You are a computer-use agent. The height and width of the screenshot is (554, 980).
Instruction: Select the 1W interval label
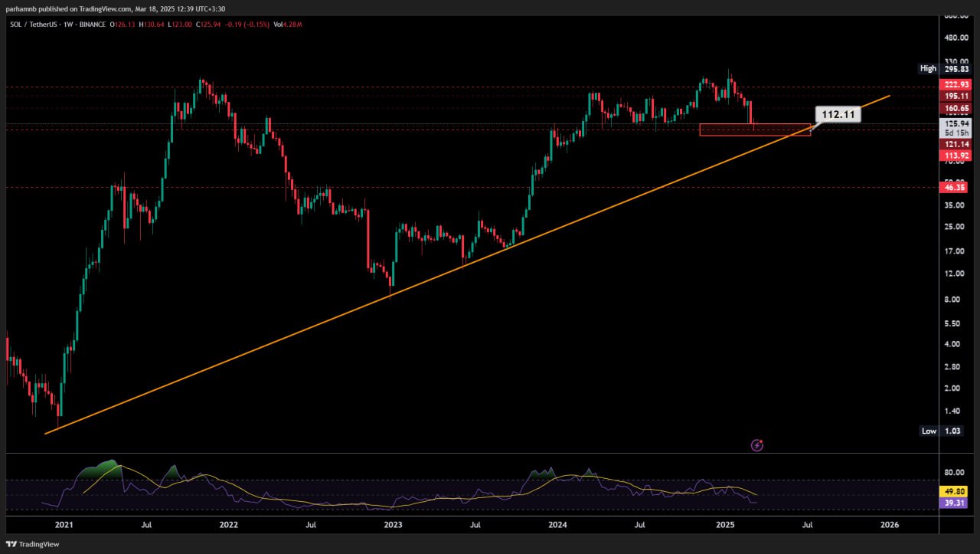69,25
